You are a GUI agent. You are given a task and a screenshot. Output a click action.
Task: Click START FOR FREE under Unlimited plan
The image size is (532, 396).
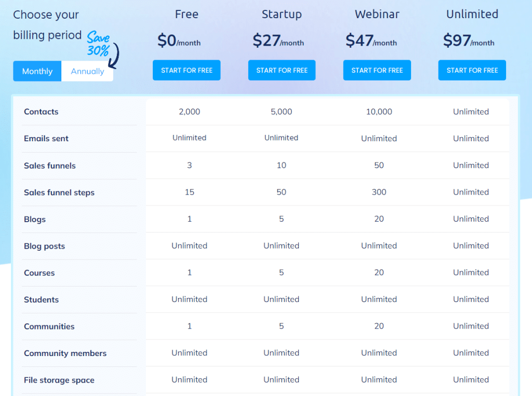click(x=472, y=70)
